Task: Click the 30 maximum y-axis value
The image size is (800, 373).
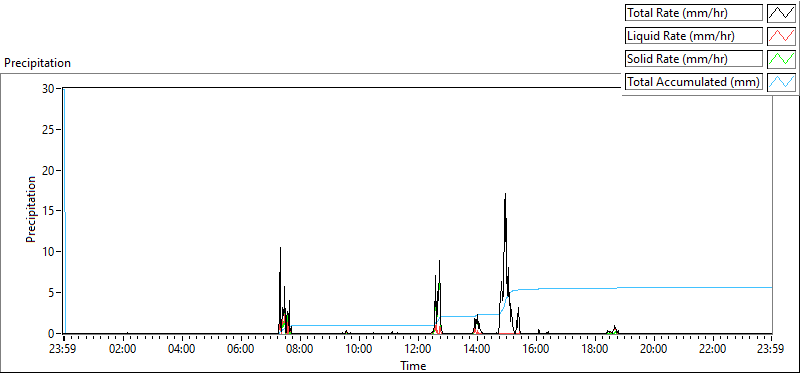Action: tap(48, 88)
